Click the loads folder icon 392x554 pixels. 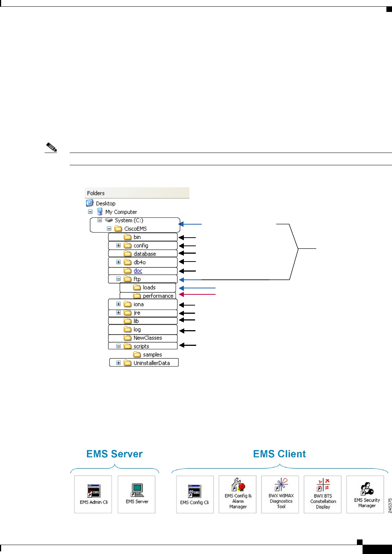[x=137, y=287]
